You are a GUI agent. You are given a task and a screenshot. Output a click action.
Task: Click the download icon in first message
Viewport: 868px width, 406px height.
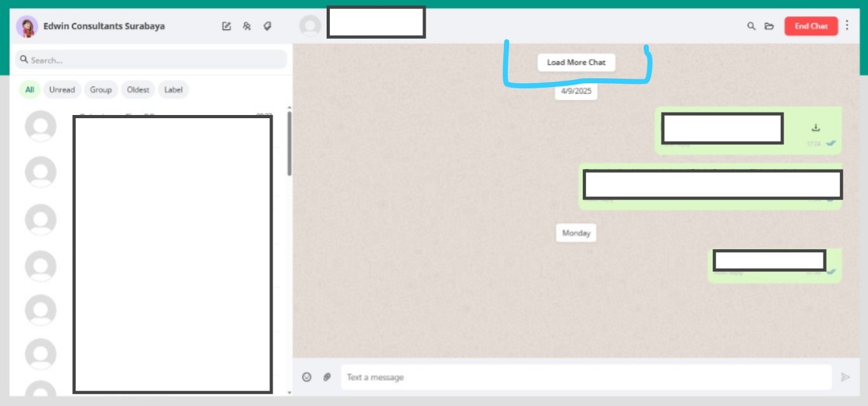pyautogui.click(x=816, y=128)
